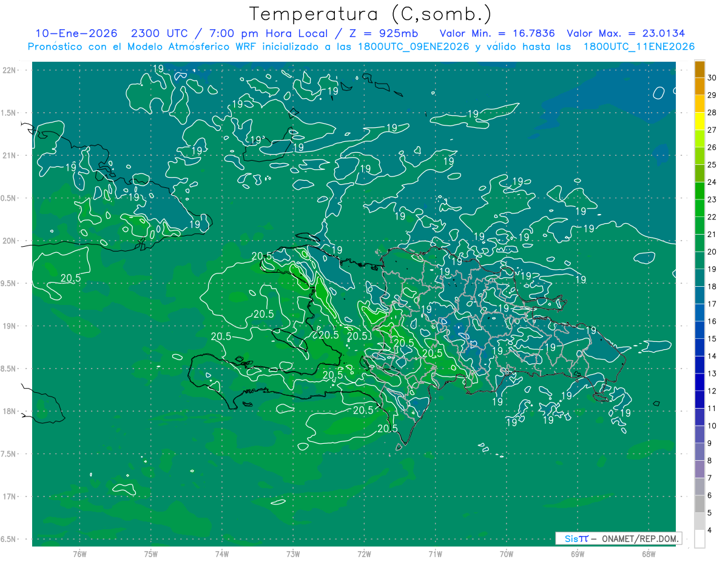Click the longitude axis label '75W'

coord(151,554)
